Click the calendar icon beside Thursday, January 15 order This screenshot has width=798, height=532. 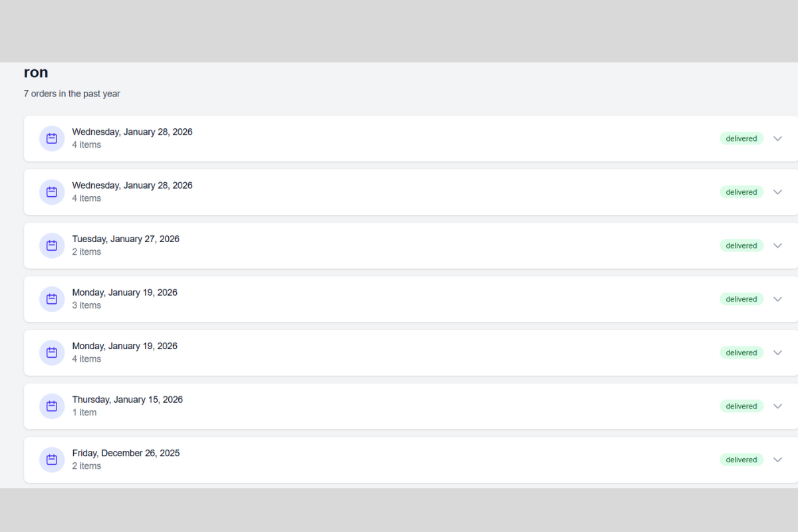(52, 406)
